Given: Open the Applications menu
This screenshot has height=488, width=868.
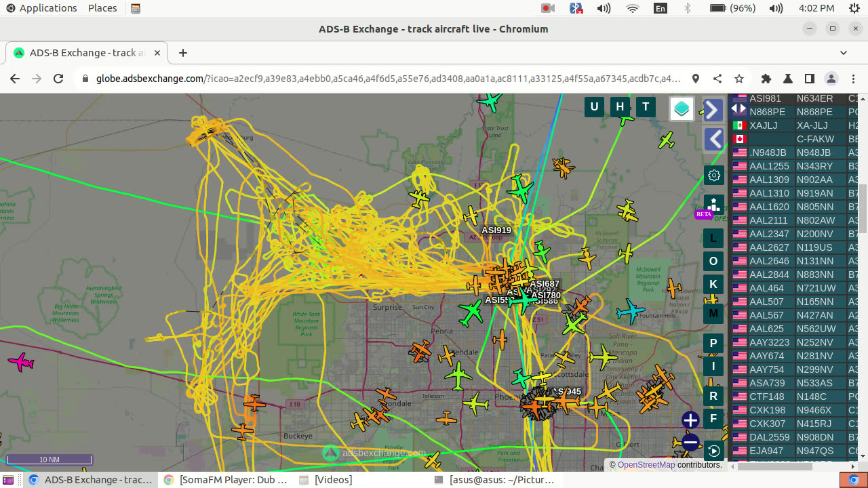Looking at the screenshot, I should pos(42,8).
